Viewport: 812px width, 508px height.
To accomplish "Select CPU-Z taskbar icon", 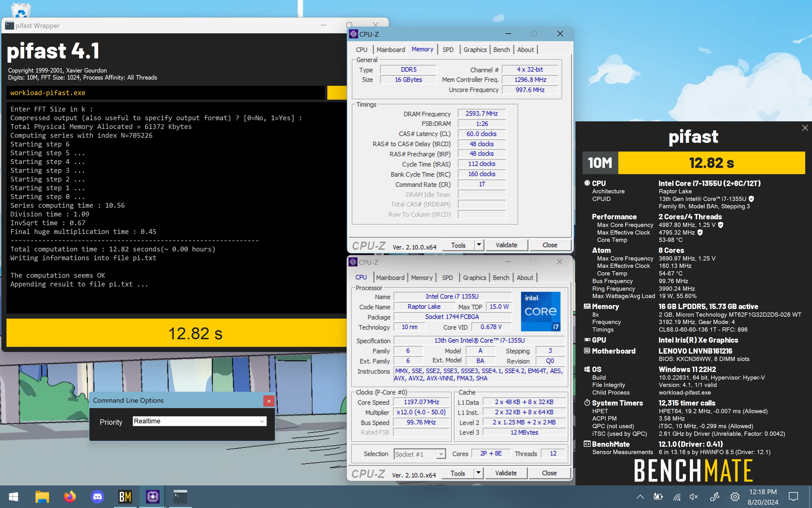I will click(x=153, y=497).
